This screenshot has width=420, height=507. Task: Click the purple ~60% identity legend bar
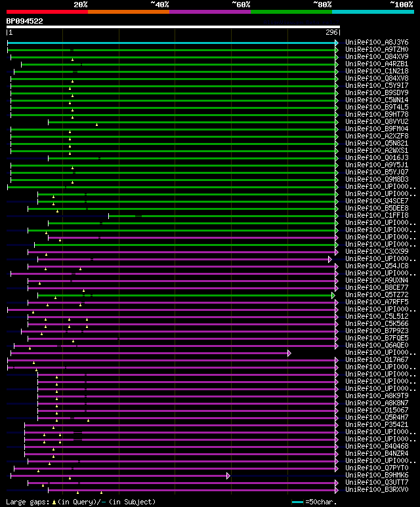[x=210, y=12]
